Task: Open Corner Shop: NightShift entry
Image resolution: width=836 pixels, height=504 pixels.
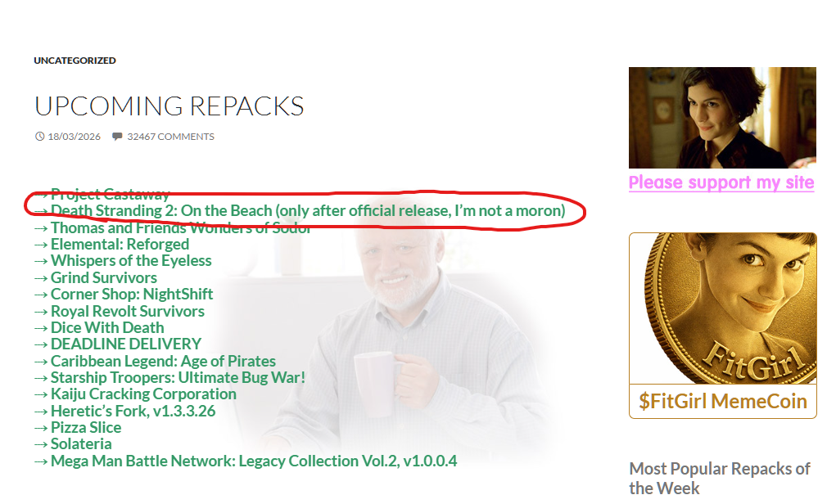Action: 132,294
